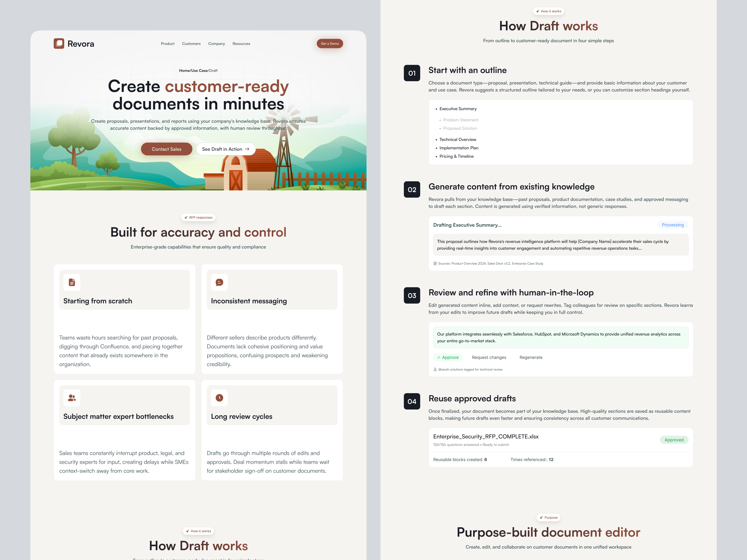Approve the generated platform integration text

click(448, 357)
